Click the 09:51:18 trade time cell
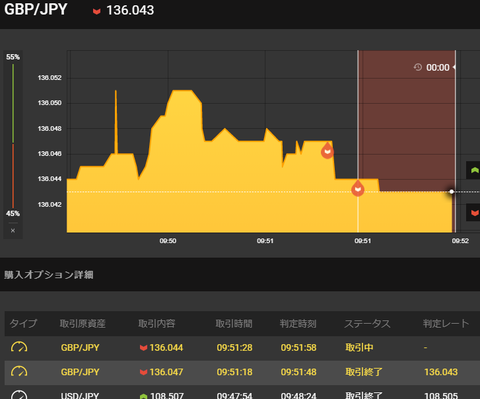 pos(234,372)
